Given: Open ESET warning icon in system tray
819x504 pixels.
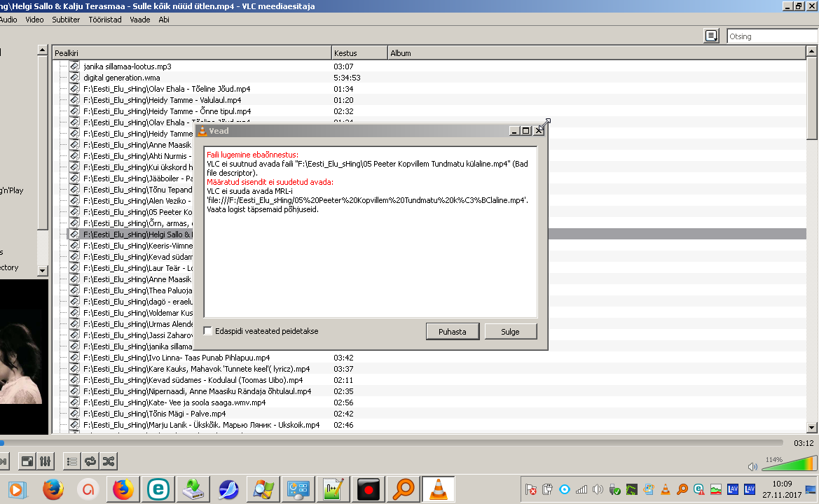Looking at the screenshot, I should click(699, 489).
